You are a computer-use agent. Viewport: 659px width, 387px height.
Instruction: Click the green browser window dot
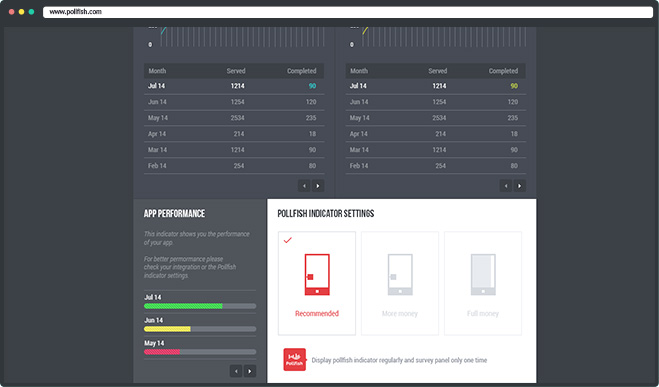[x=31, y=12]
